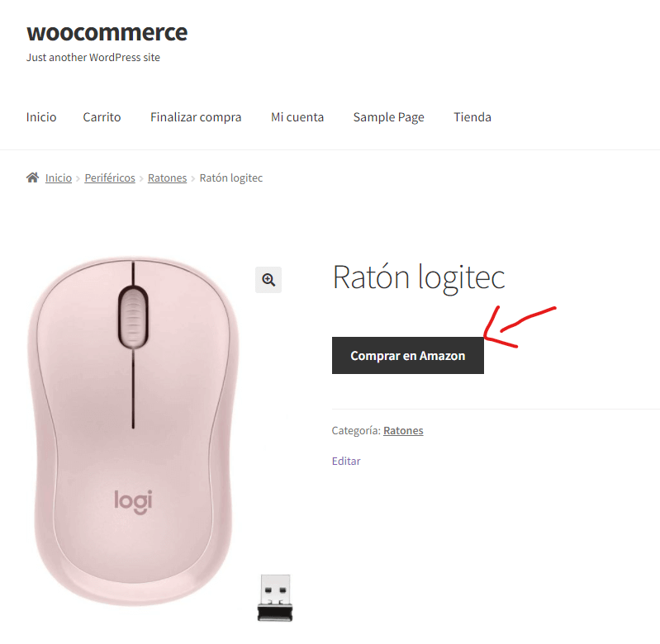Viewport: 660px width, 644px height.
Task: Click the woocommerce site title
Action: click(107, 32)
